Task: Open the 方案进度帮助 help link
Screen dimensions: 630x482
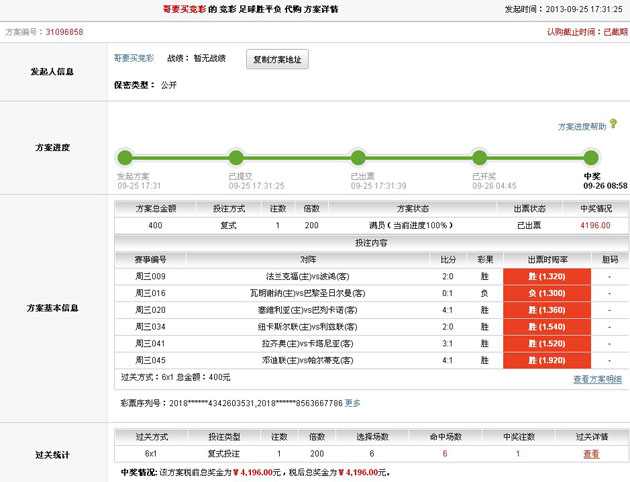Action: (581, 127)
